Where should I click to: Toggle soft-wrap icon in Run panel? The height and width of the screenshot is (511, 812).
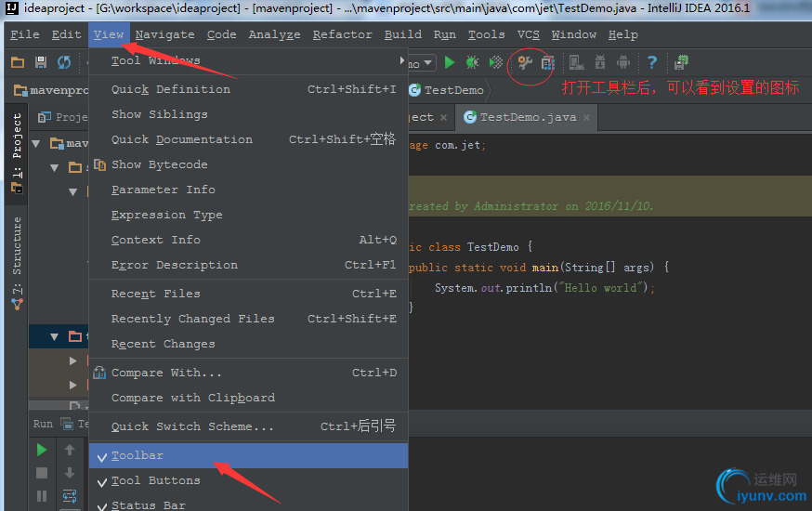click(70, 496)
